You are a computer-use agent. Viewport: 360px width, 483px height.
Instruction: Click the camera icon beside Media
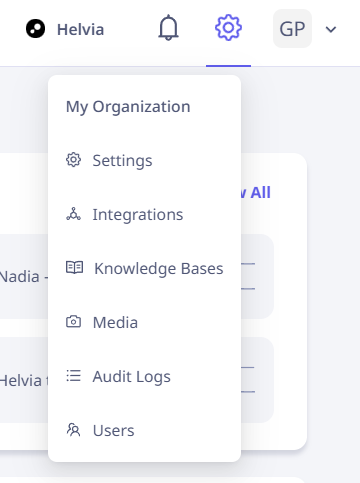[73, 322]
